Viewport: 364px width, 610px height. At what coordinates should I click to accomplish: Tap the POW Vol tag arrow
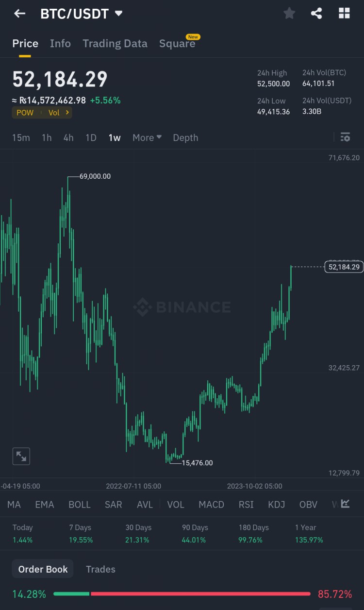67,113
